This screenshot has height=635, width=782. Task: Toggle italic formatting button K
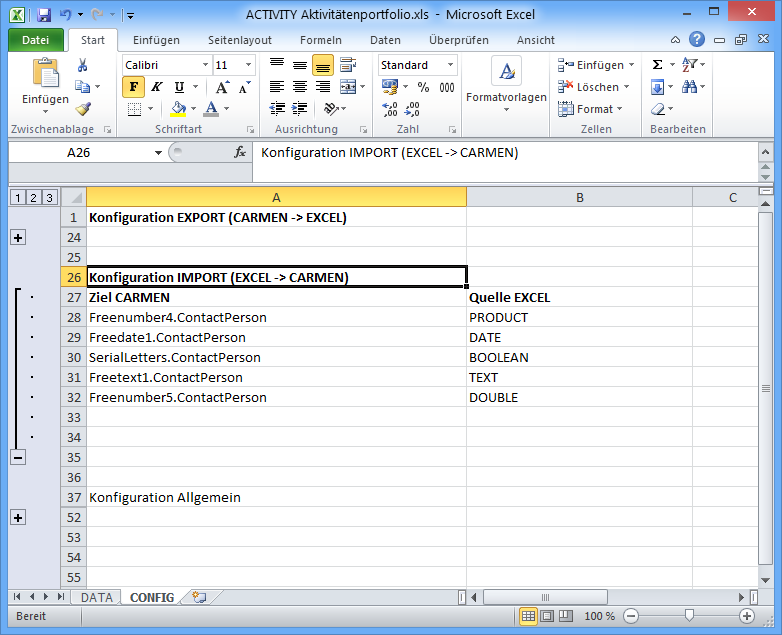point(156,87)
